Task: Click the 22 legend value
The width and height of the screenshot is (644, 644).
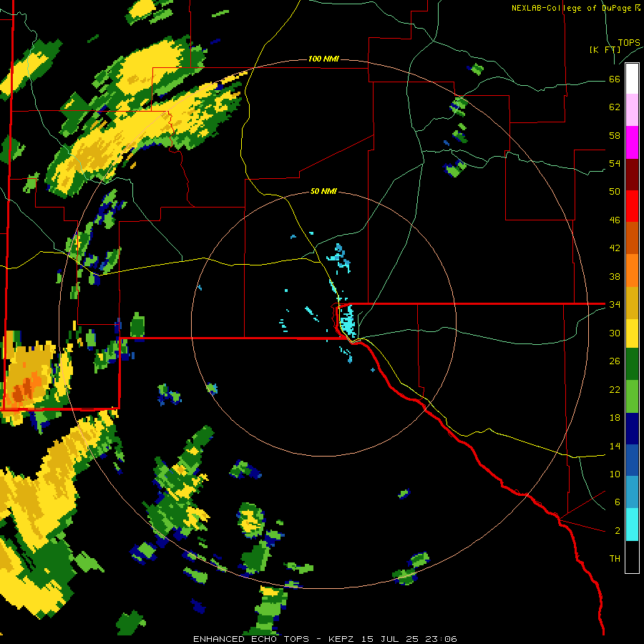Action: point(615,389)
